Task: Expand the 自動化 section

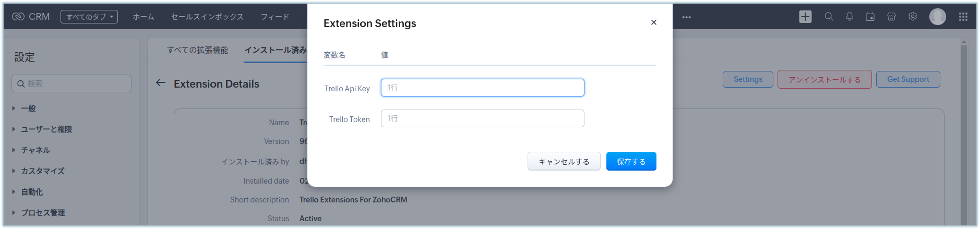Action: (32, 192)
